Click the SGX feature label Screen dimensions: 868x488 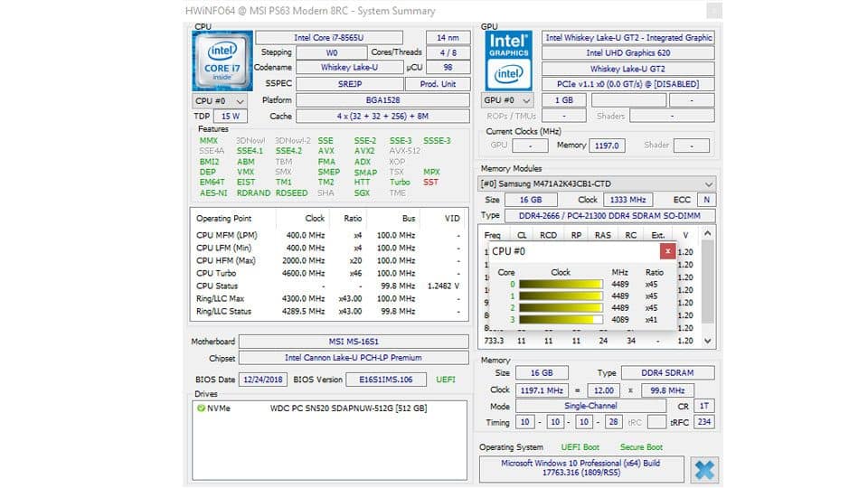click(x=362, y=193)
